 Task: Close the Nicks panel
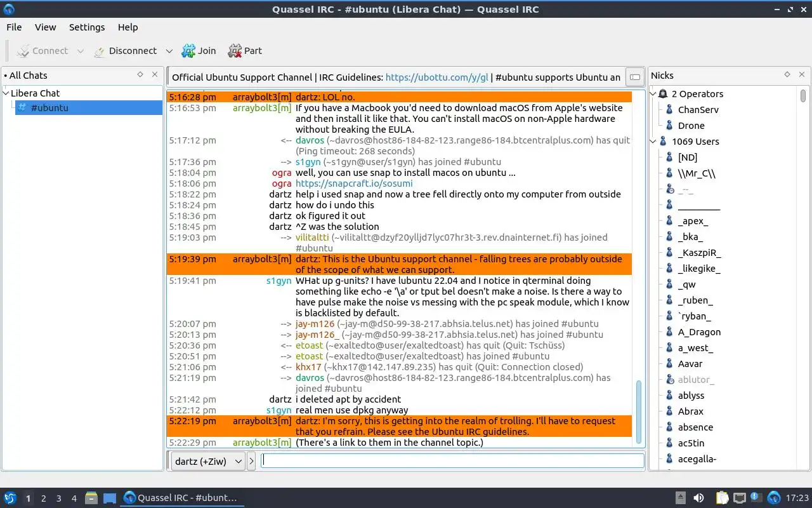802,75
